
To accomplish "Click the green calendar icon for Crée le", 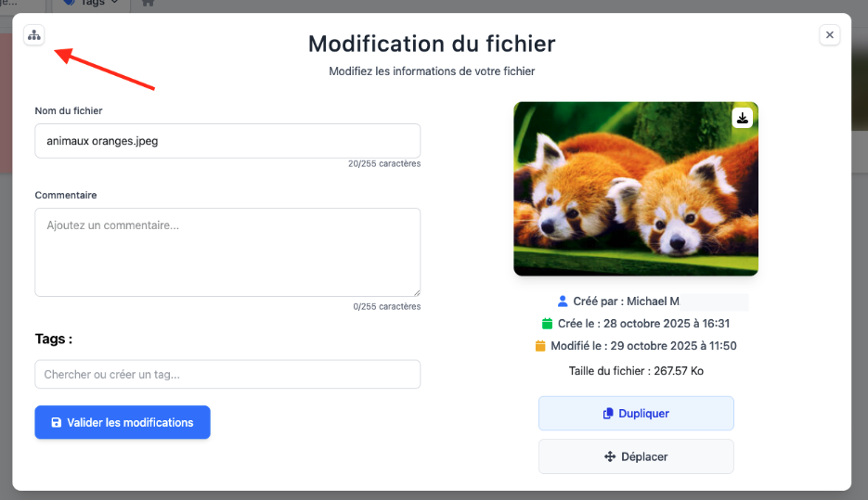I will click(548, 324).
